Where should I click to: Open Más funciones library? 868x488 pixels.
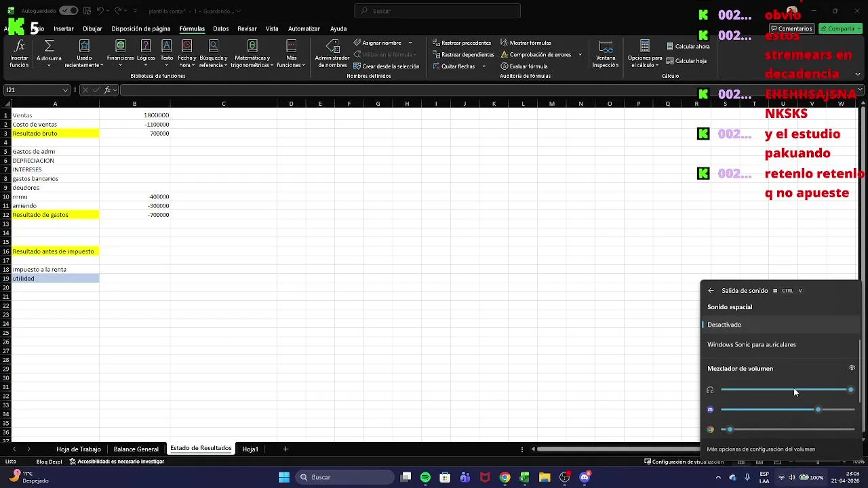coord(291,53)
